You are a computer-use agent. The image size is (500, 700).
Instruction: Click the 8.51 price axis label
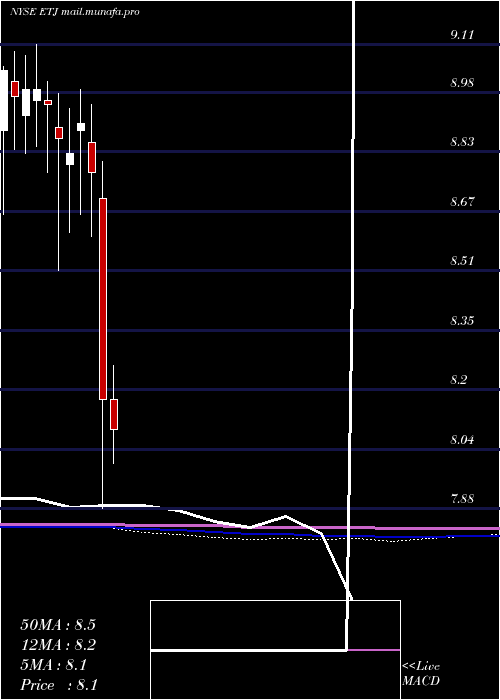pyautogui.click(x=462, y=261)
